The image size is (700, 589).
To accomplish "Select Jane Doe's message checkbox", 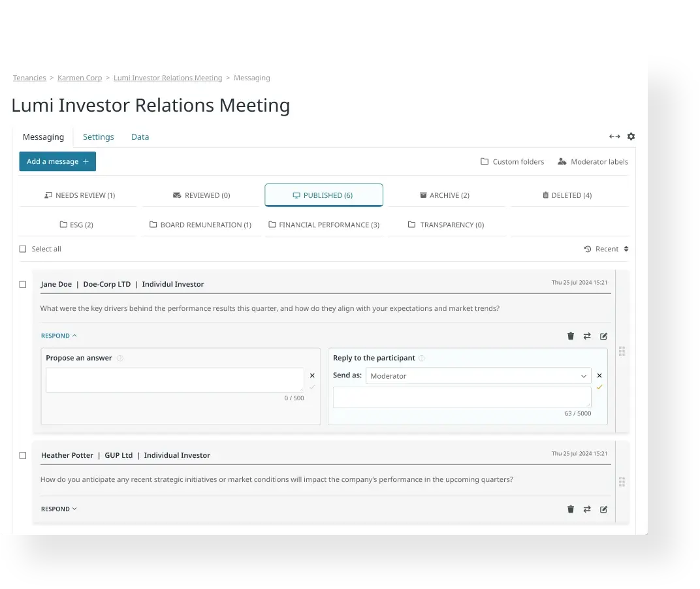I will [23, 284].
